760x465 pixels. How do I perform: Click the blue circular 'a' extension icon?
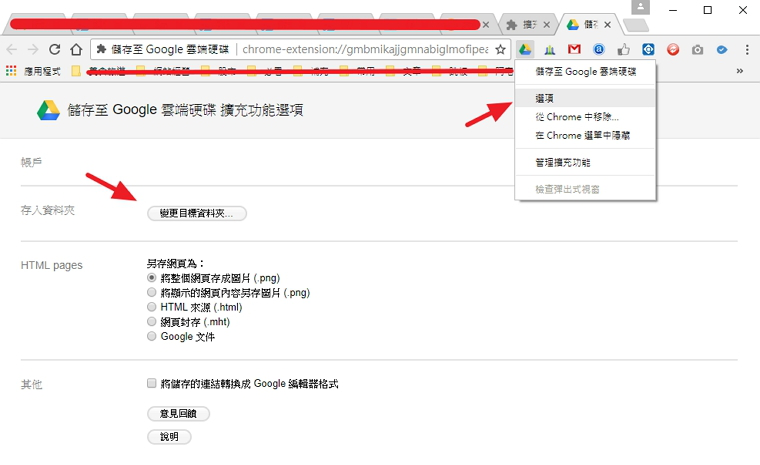(599, 49)
